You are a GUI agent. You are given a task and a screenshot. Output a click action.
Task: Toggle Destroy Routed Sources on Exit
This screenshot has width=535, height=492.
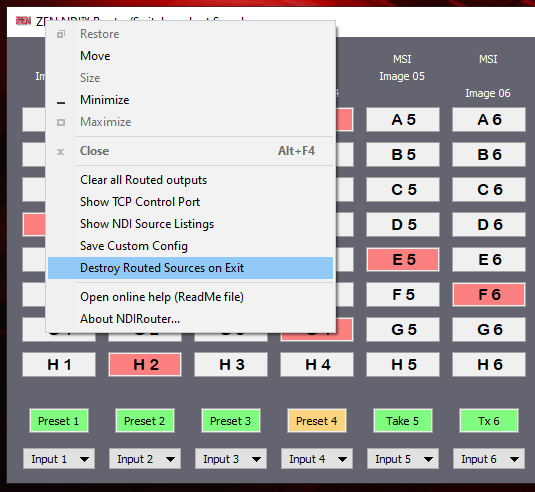190,268
